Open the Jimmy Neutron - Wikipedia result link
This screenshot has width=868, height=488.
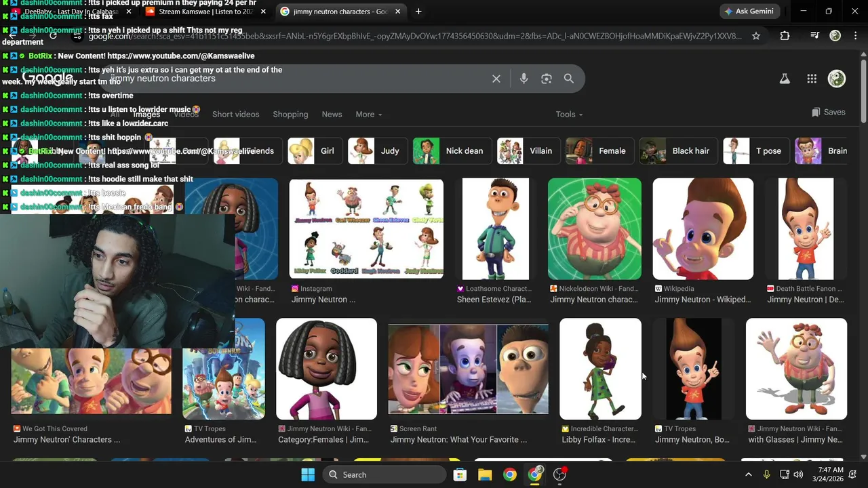703,300
